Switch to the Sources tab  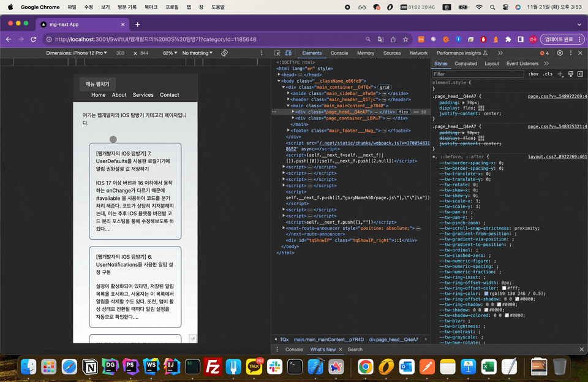pyautogui.click(x=392, y=53)
